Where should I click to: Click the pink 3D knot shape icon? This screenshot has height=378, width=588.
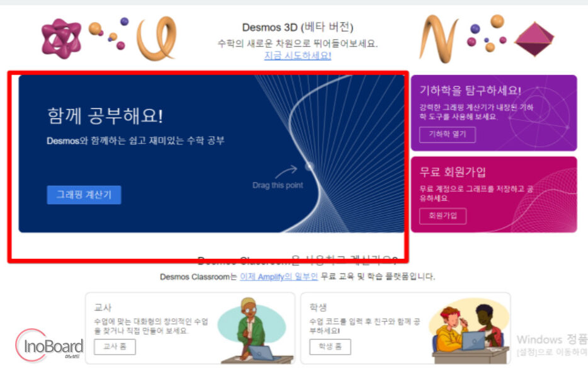tap(61, 38)
